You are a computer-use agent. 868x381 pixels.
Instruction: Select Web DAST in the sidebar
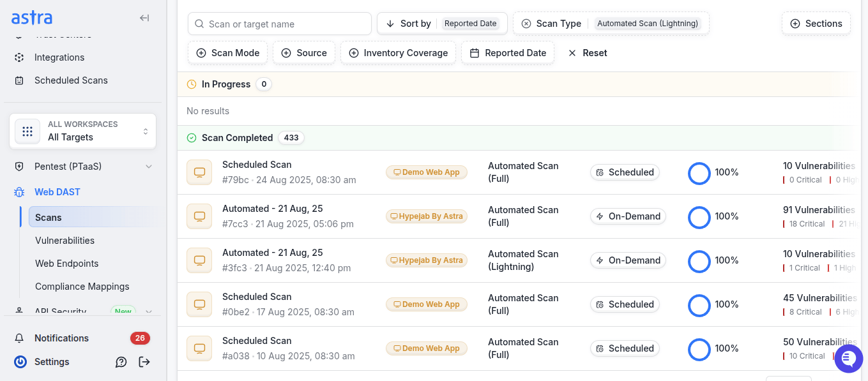click(x=57, y=192)
